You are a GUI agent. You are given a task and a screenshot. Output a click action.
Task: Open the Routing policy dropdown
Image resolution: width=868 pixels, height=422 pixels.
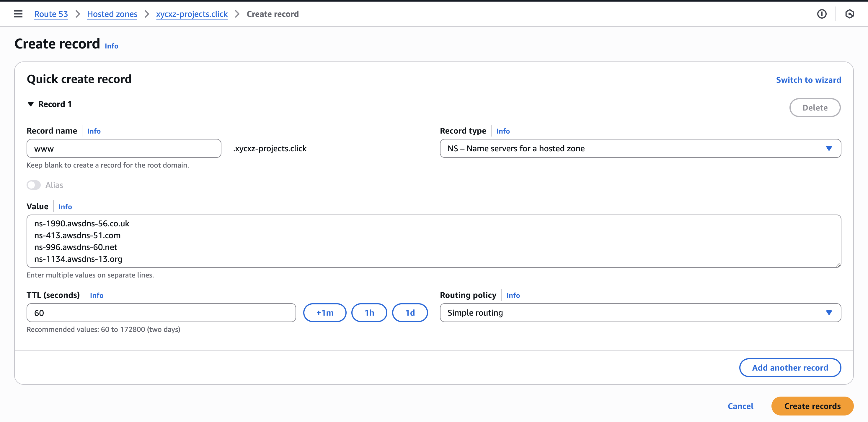(640, 313)
